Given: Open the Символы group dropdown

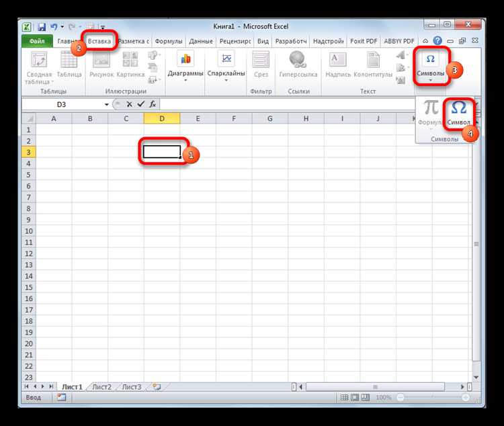Looking at the screenshot, I should (x=430, y=67).
